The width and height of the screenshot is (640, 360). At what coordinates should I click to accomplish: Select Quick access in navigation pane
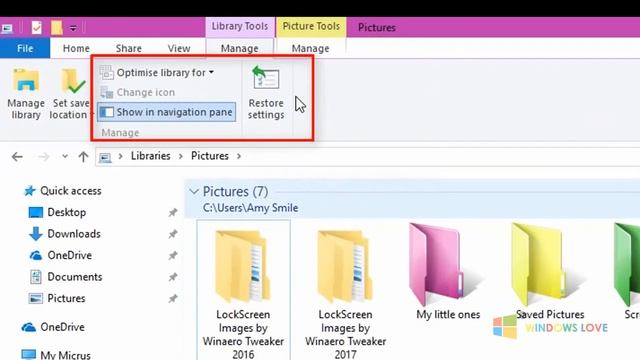pyautogui.click(x=71, y=191)
